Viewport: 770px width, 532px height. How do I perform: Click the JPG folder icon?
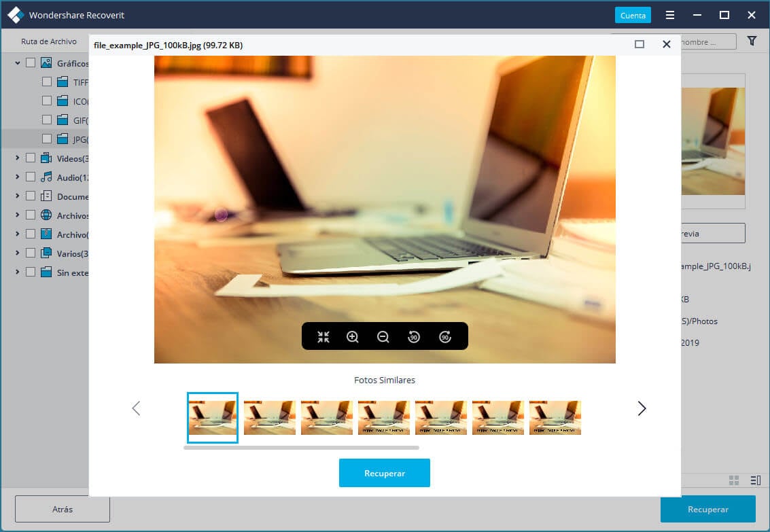63,139
